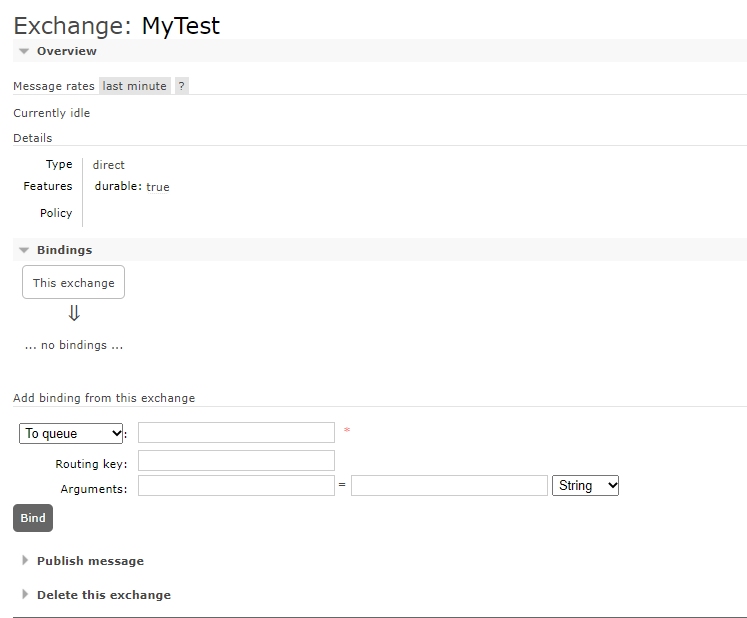Click the red required-field asterisk
Screen dimensions: 747x618
[347, 431]
